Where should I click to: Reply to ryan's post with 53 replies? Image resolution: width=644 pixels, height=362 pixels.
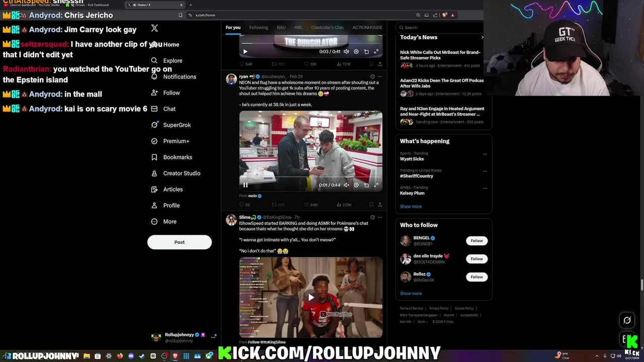(245, 205)
